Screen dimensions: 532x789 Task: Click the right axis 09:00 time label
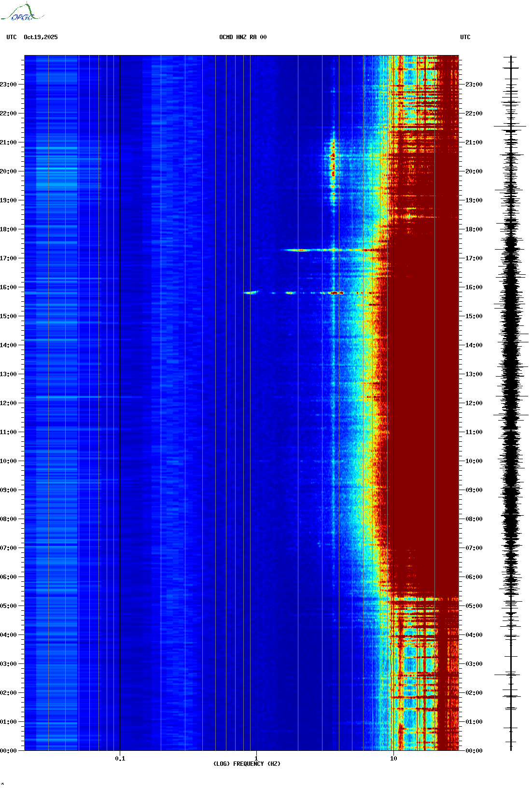click(474, 490)
